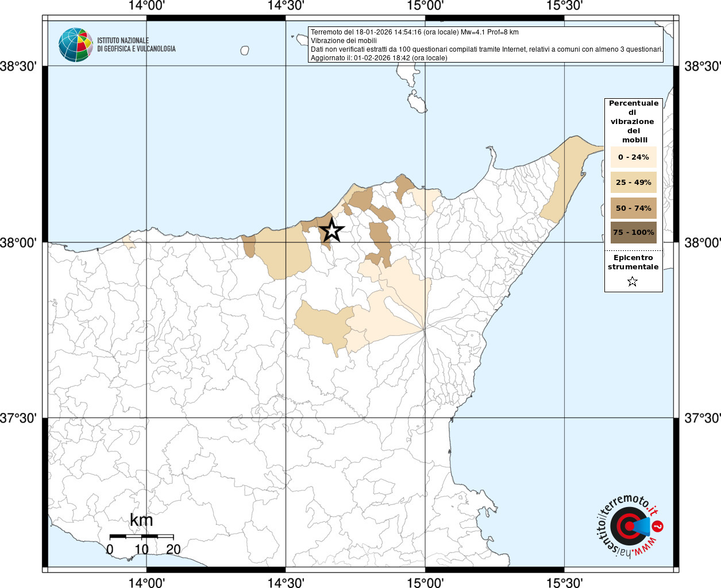
Task: Click the INGV globe logo
Action: click(75, 45)
